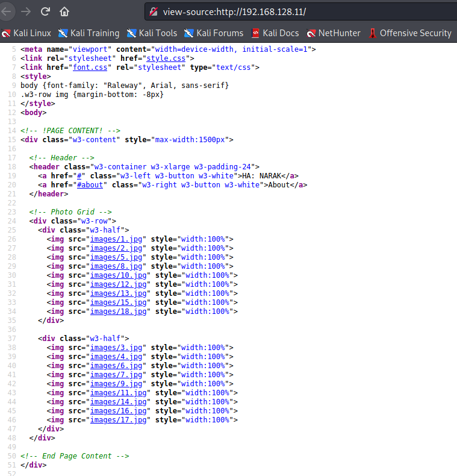The image size is (457, 476).
Task: Open the images/8.jpg source link
Action: pos(116,266)
